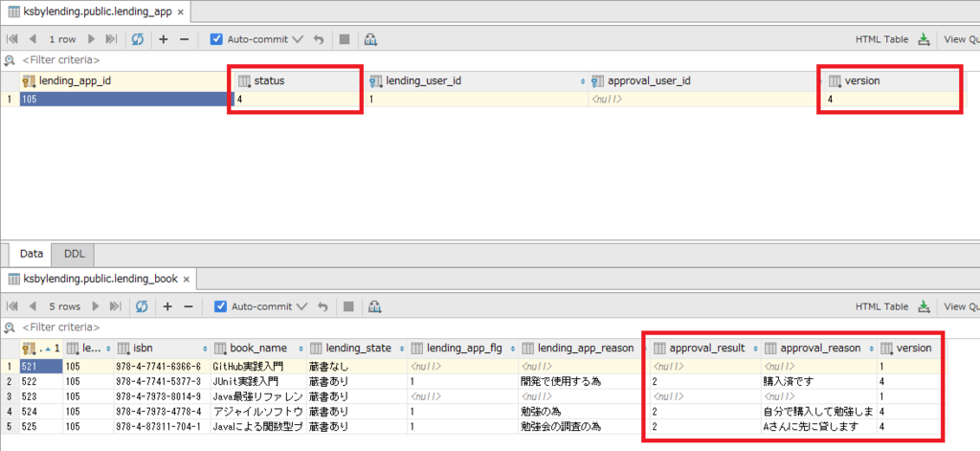Screen dimensions: 980x451
Task: Open Auto-commit dropdown arrow in lending_book toolbar
Action: click(302, 307)
